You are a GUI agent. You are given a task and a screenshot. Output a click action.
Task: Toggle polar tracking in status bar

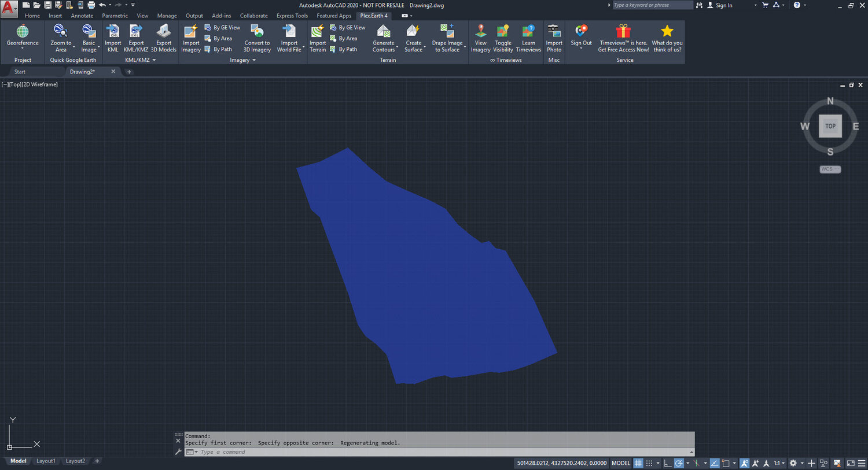(x=679, y=463)
